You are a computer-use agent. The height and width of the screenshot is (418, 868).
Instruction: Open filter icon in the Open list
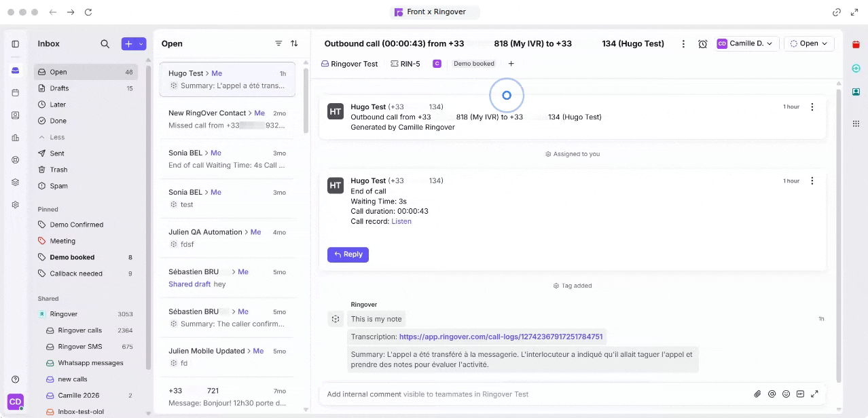pyautogui.click(x=278, y=43)
